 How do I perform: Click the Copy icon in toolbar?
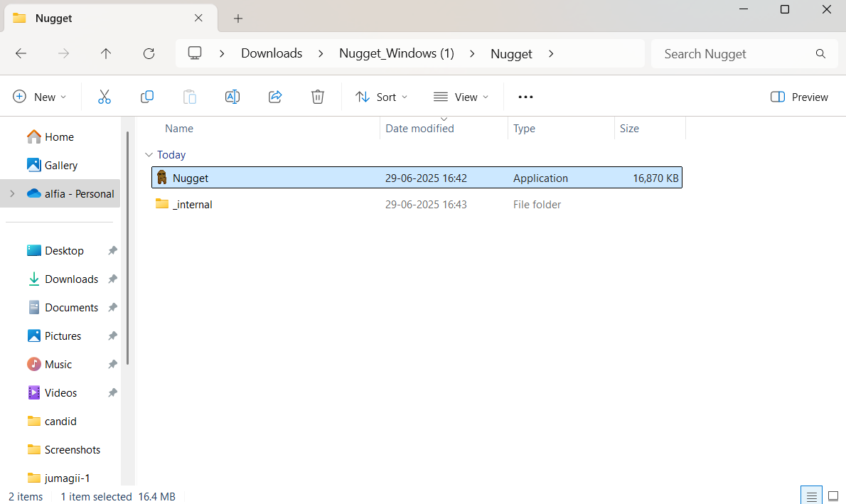point(146,97)
